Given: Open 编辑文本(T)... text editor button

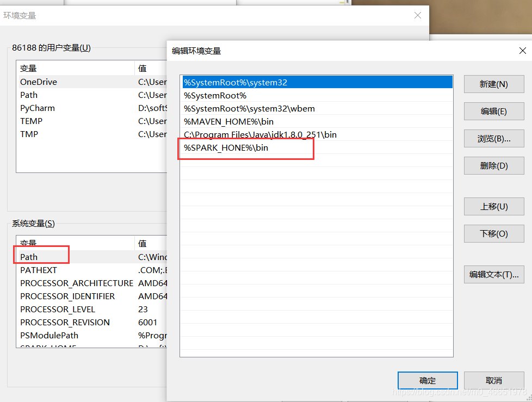Looking at the screenshot, I should click(x=494, y=274).
